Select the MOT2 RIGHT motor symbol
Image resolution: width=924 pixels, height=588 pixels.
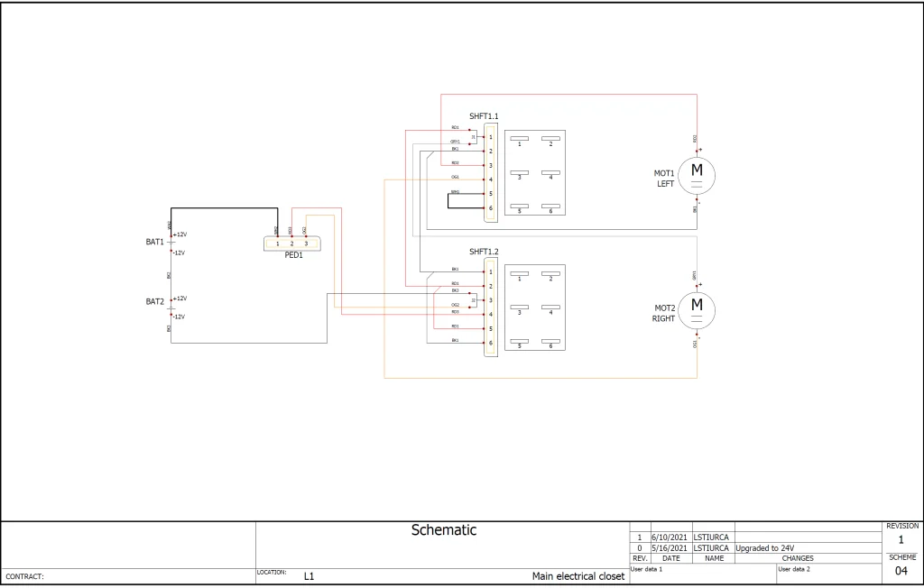[x=696, y=308]
